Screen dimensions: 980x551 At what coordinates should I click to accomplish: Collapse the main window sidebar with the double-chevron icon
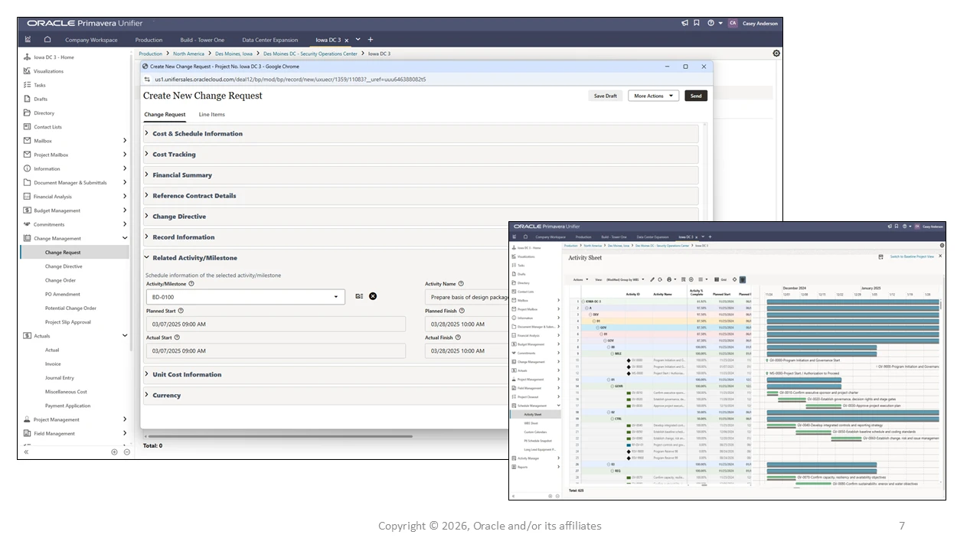pyautogui.click(x=26, y=452)
